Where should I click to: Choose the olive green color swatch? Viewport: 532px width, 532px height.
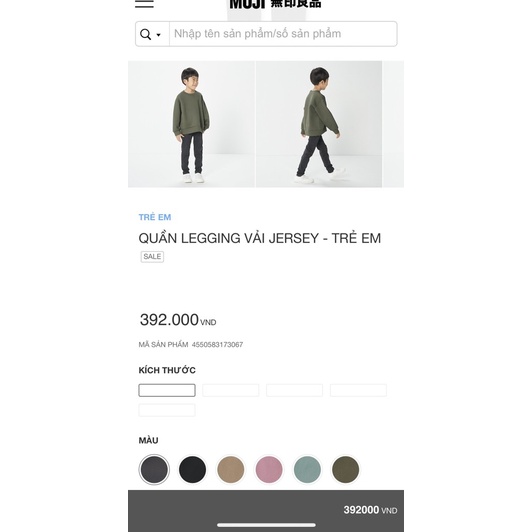coord(345,470)
